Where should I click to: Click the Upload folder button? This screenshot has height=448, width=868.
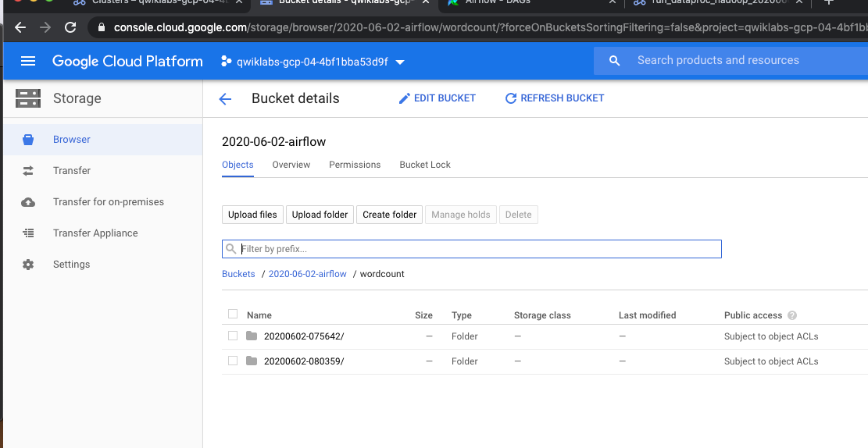pos(320,215)
